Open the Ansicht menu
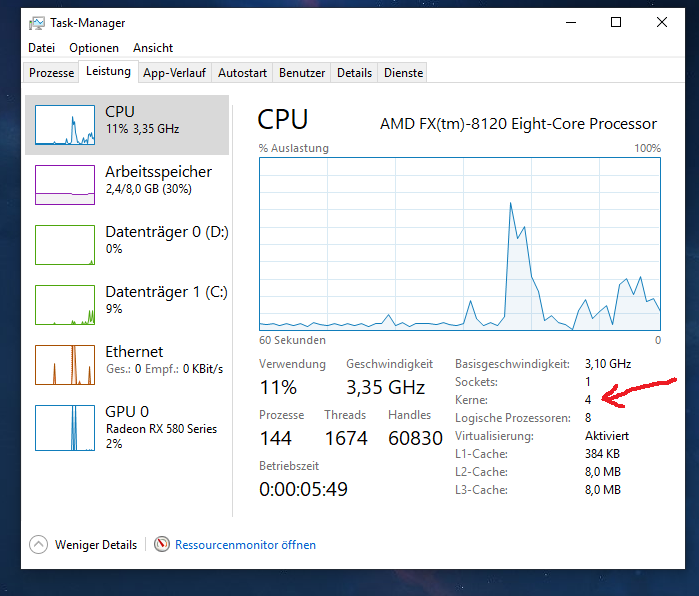The width and height of the screenshot is (699, 596). tap(153, 48)
